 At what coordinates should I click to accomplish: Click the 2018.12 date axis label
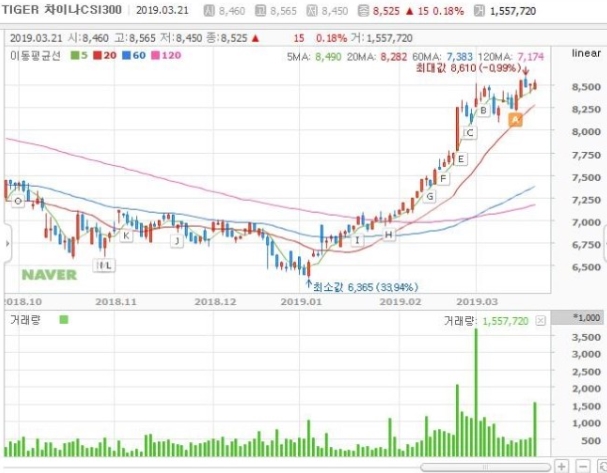coord(215,302)
